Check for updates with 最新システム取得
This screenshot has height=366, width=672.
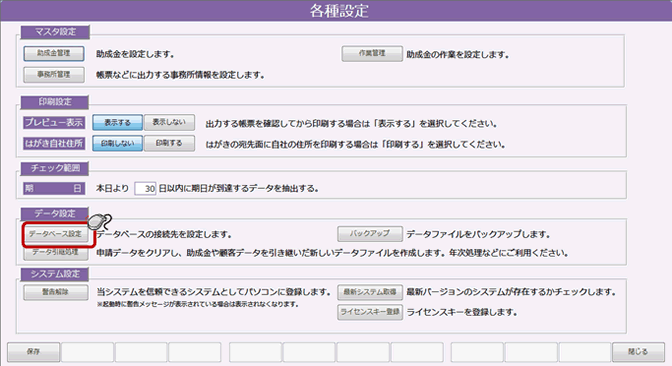[x=370, y=292]
